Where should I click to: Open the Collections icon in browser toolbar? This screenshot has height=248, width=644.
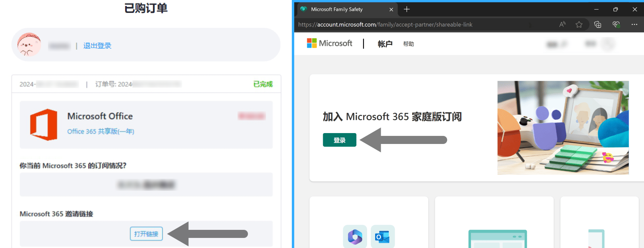598,25
